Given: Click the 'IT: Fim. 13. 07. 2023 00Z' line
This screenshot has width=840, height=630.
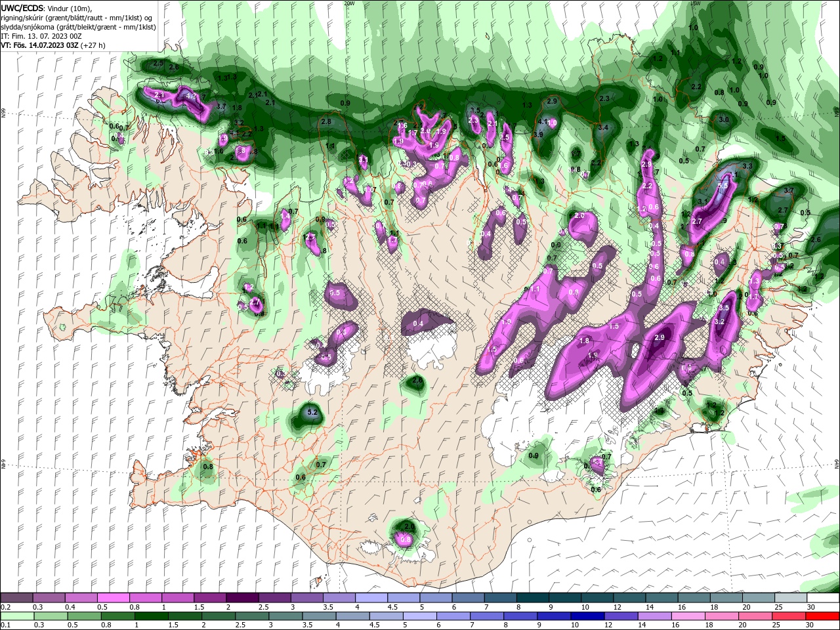Looking at the screenshot, I should 41,36.
